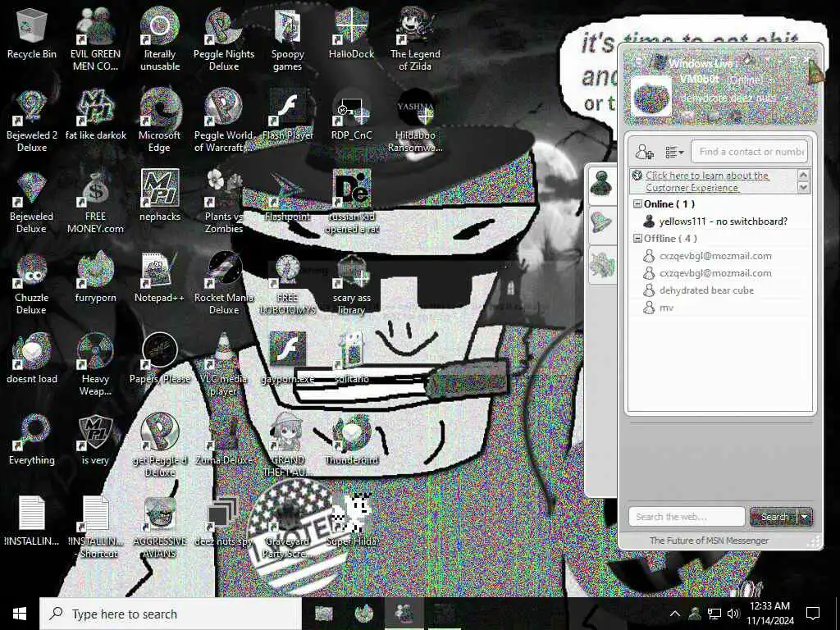Open the Customer Experience learn more link
Image resolution: width=840 pixels, height=630 pixels.
click(x=707, y=181)
